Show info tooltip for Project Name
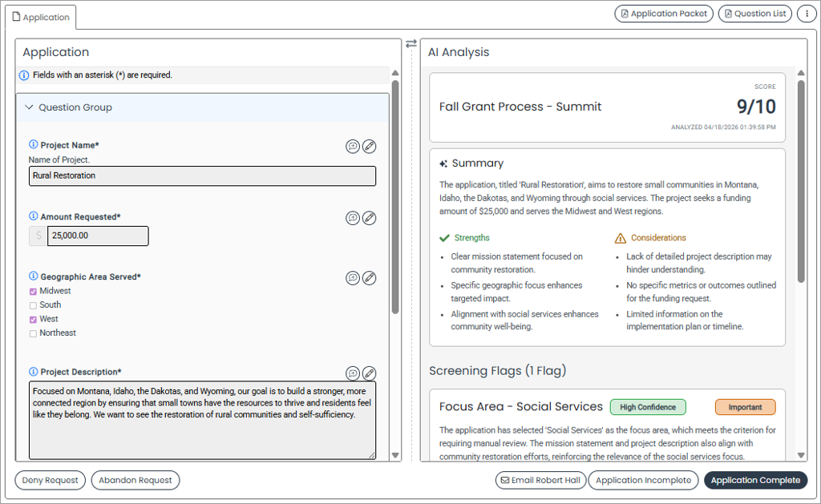821x504 pixels. click(34, 144)
